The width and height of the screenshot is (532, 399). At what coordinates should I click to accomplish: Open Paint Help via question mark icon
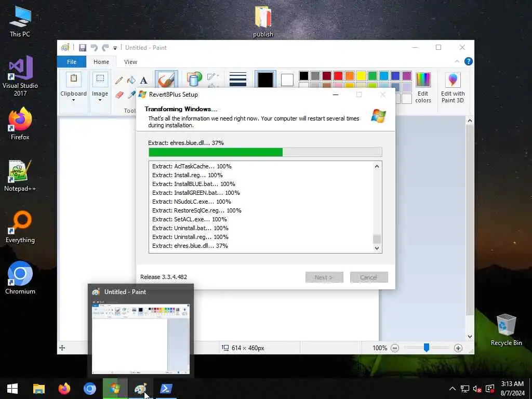(468, 61)
